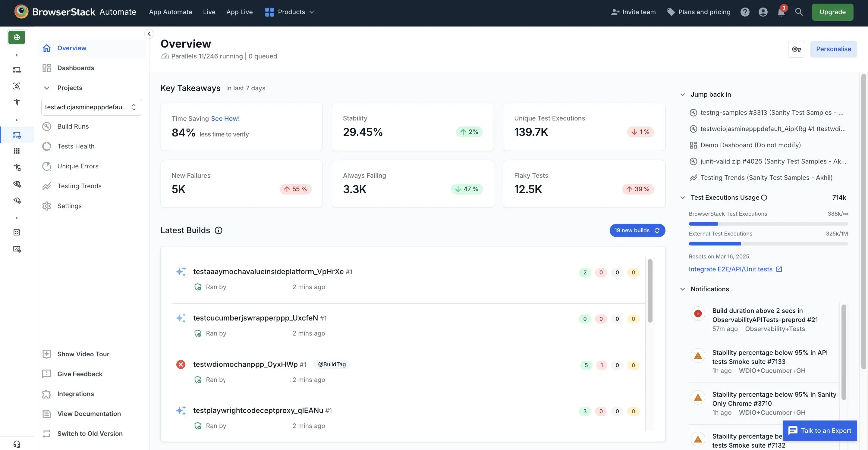Open the help question mark icon
Screen dimensions: 868x450
click(745, 12)
